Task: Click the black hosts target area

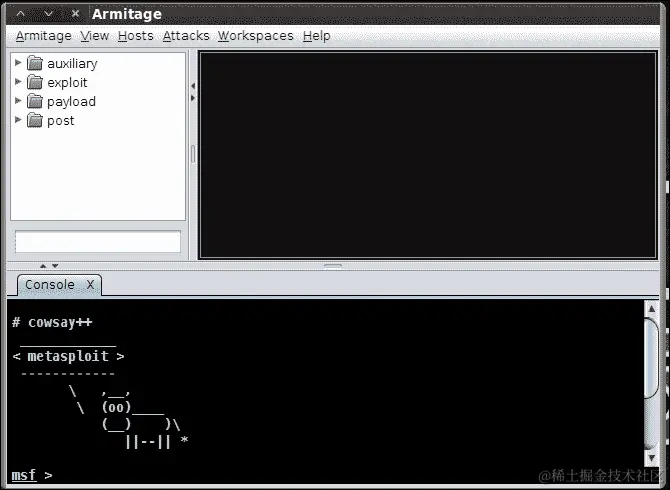Action: pyautogui.click(x=428, y=155)
